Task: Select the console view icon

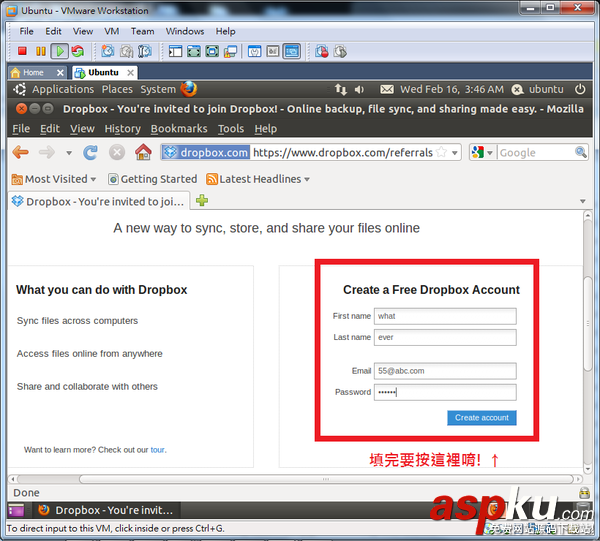Action: pos(292,51)
